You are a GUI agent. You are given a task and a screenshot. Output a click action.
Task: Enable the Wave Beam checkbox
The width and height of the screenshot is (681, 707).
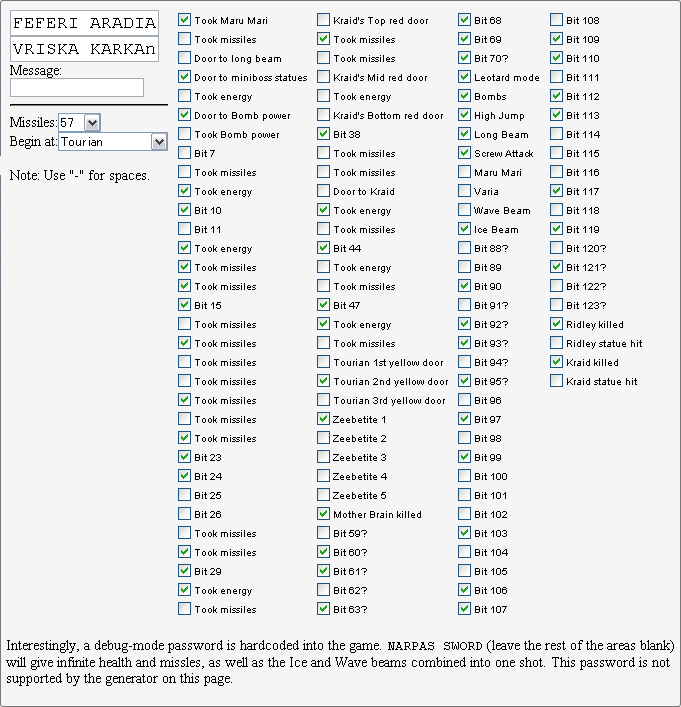pos(465,210)
